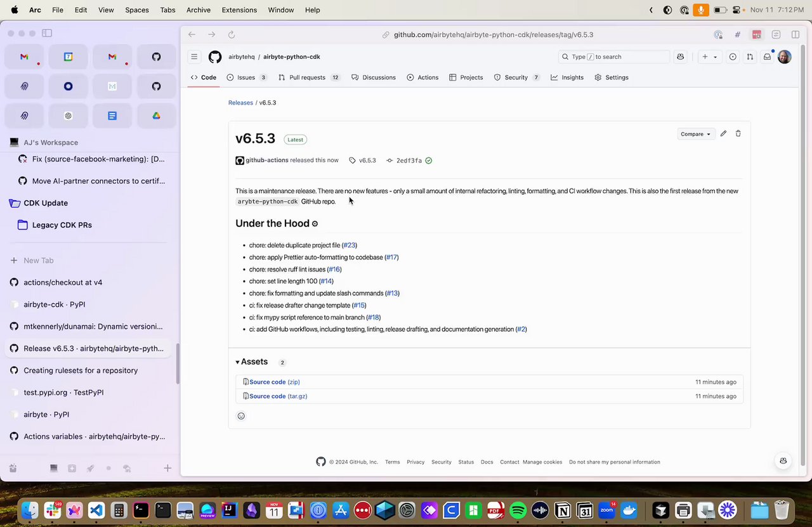Viewport: 812px width, 527px height.
Task: Open Docker from the Dock
Action: pos(629,510)
